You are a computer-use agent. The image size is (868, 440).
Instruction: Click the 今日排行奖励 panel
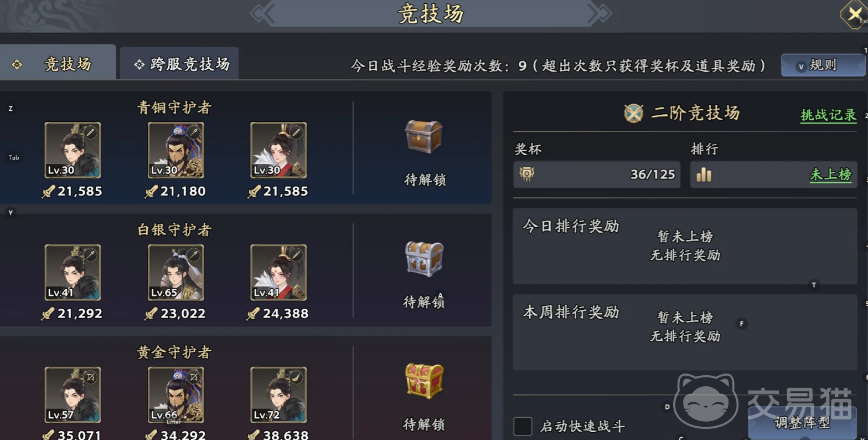click(x=685, y=246)
